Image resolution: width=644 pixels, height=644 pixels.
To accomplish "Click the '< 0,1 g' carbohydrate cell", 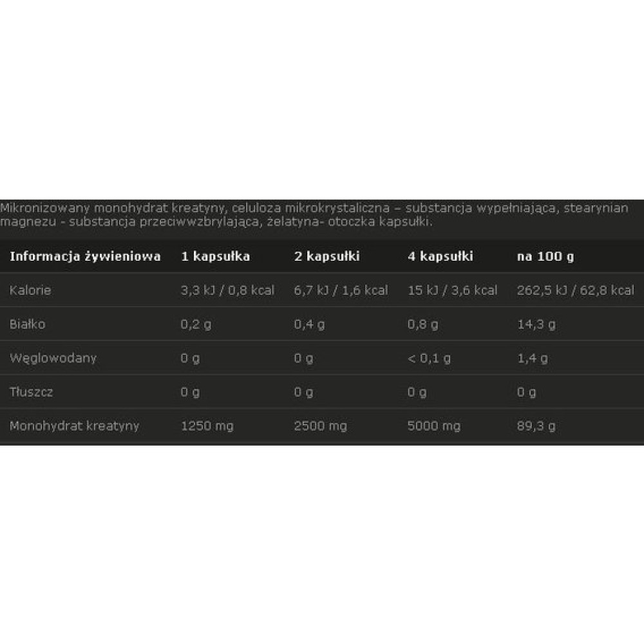I will click(x=429, y=358).
